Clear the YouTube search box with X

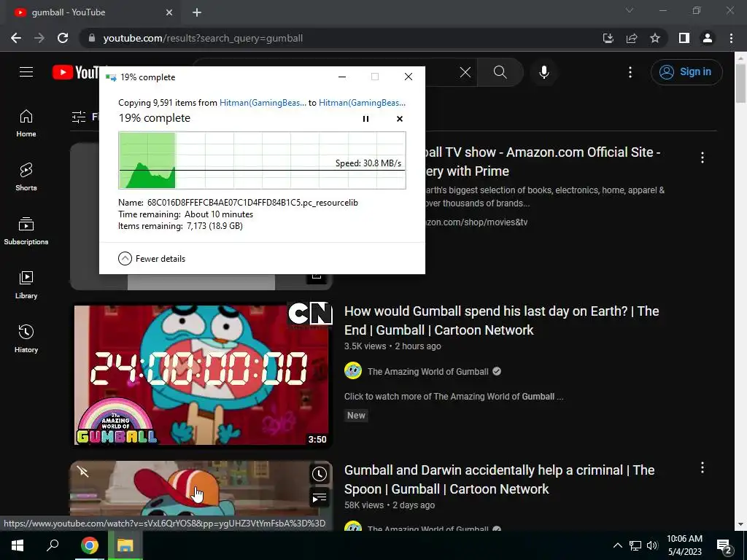(x=465, y=72)
